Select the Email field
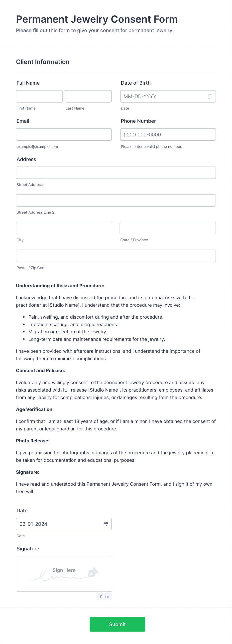The image size is (232, 644). [64, 134]
